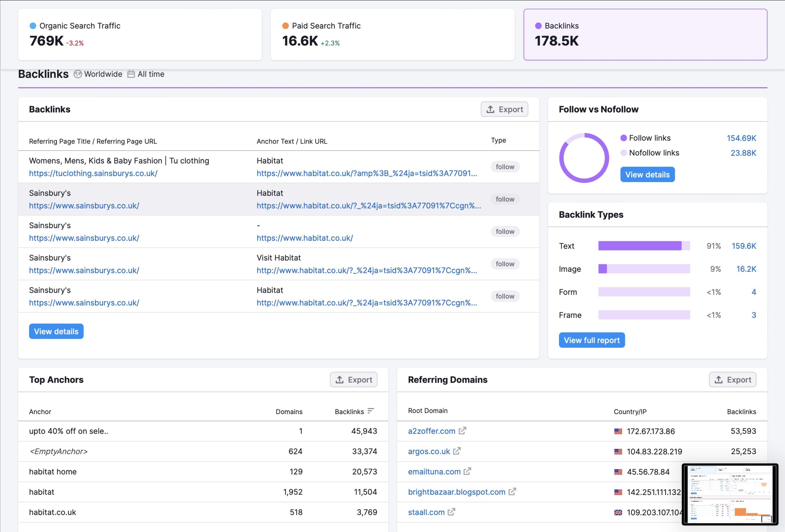Open brightbazaar.blogspot.com external link icon

point(512,492)
